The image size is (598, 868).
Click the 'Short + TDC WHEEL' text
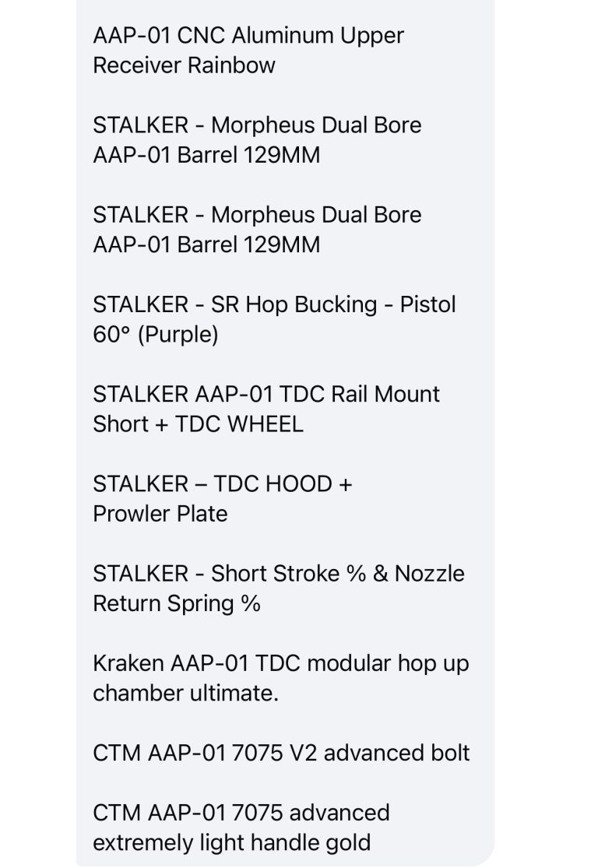(199, 425)
